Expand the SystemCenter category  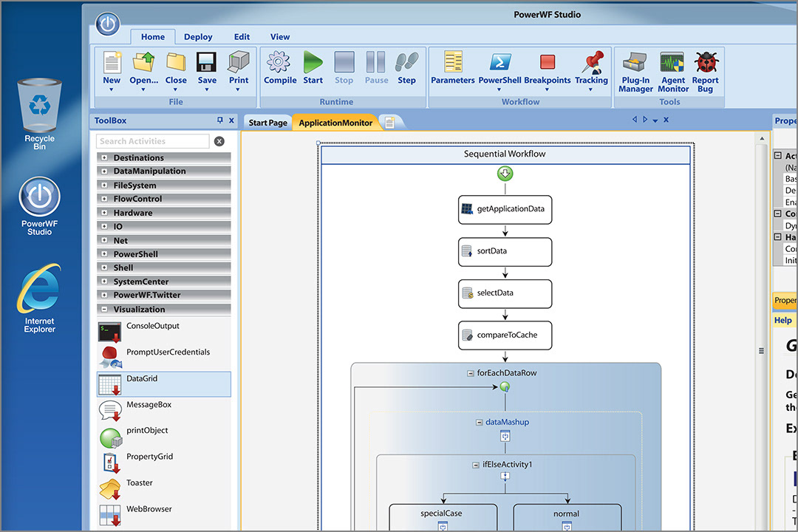(x=104, y=282)
